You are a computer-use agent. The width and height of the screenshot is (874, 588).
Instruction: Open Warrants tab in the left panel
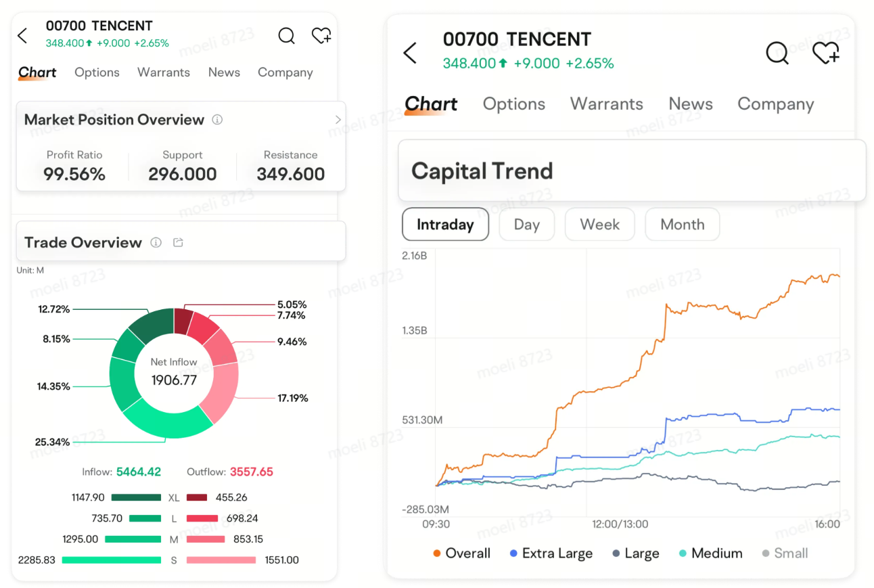pyautogui.click(x=164, y=72)
